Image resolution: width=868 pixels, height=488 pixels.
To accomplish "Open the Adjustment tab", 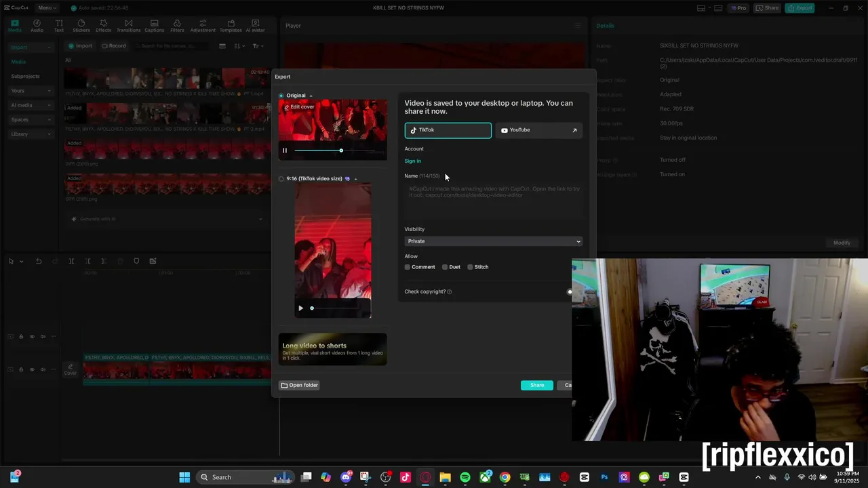I will click(203, 26).
